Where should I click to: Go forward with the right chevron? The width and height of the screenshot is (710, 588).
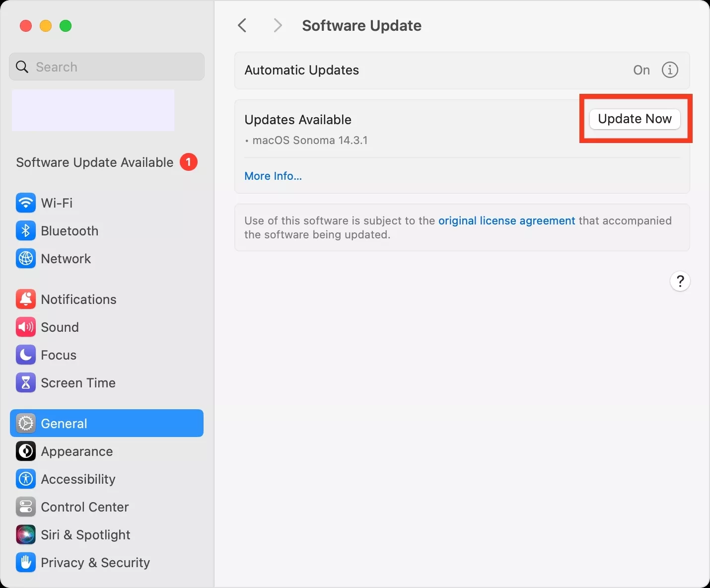(278, 25)
